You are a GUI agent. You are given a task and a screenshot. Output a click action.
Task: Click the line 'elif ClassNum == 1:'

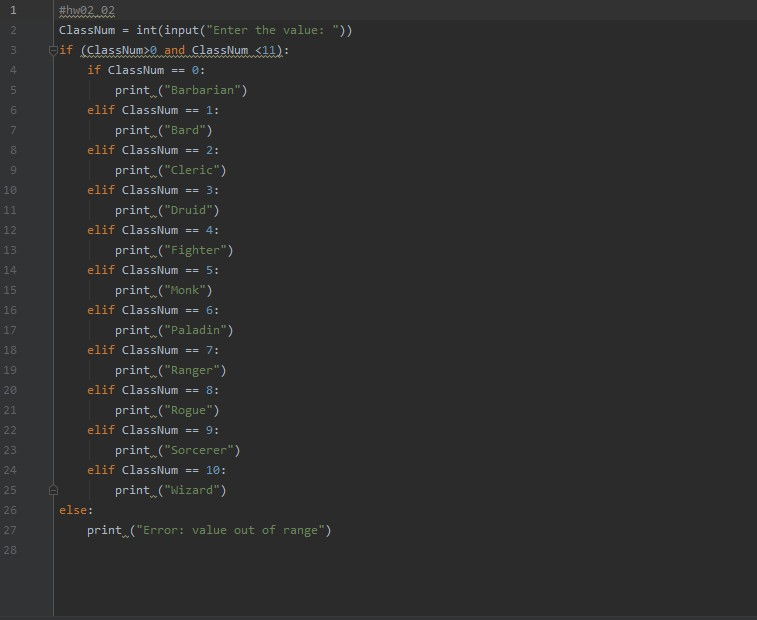[153, 110]
